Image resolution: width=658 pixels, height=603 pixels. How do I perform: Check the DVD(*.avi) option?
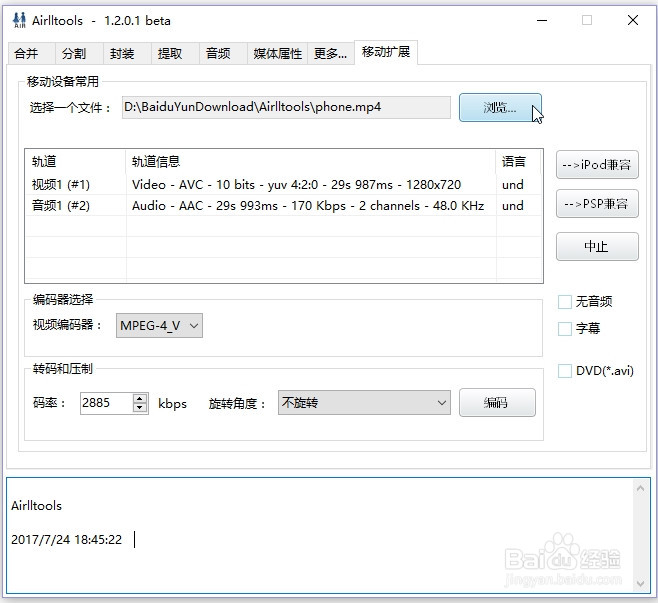click(x=565, y=371)
